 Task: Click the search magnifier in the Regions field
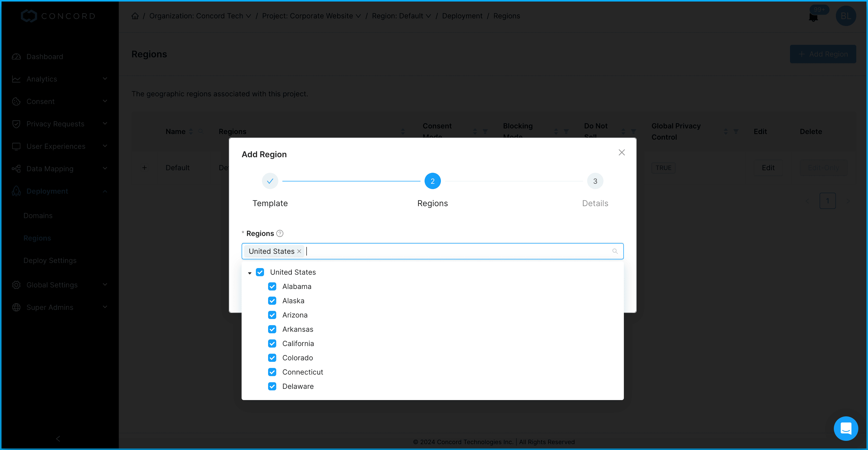click(x=615, y=251)
